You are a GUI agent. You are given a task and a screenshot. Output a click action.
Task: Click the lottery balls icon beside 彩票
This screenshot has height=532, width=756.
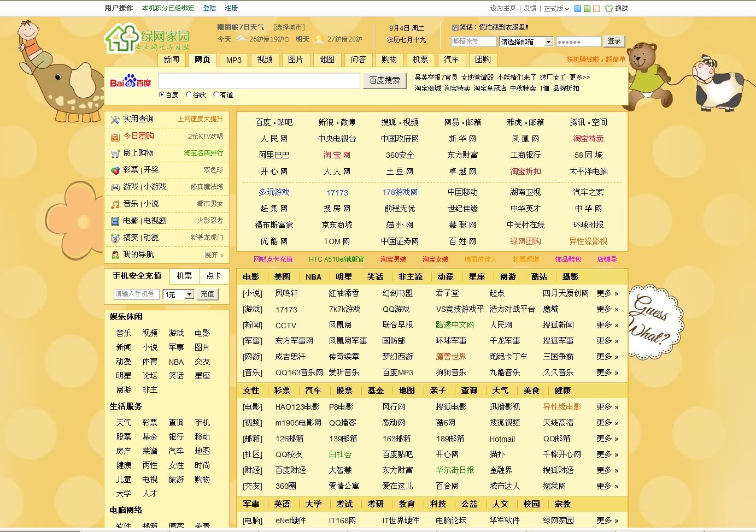pos(115,170)
